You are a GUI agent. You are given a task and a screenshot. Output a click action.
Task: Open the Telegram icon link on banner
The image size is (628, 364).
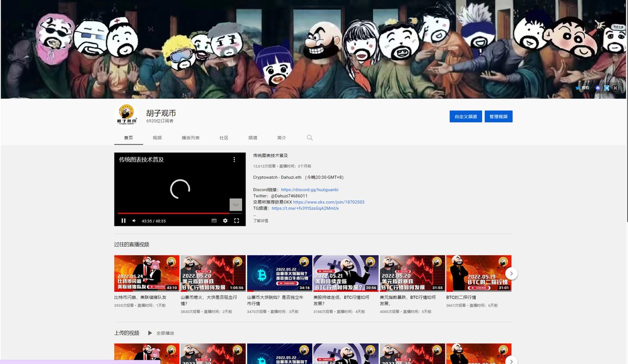click(607, 88)
